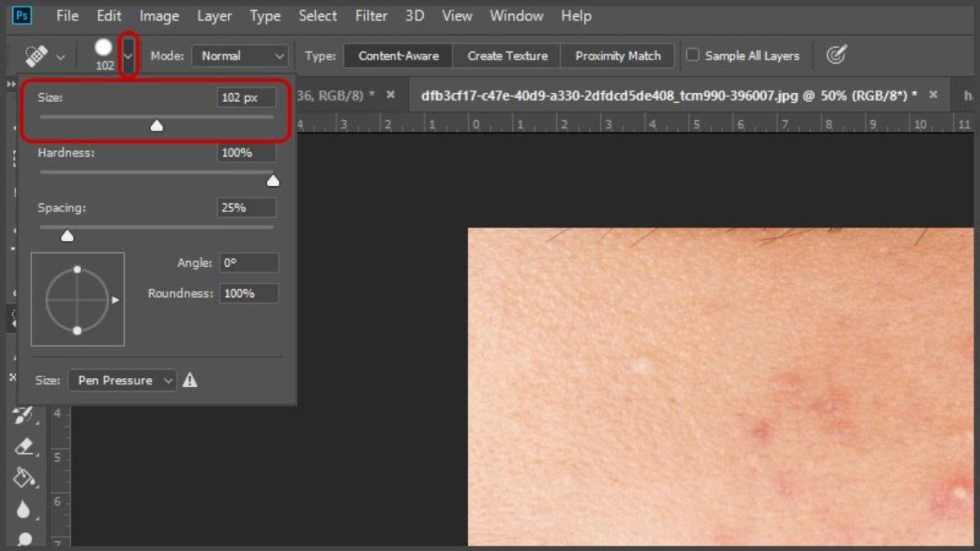Open the Mode dropdown set to Normal
This screenshot has height=551, width=980.
click(240, 56)
